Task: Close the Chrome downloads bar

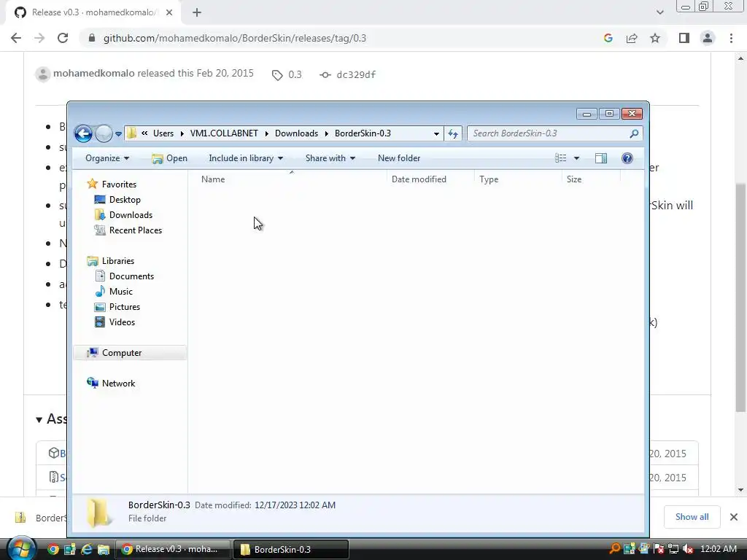Action: pyautogui.click(x=734, y=517)
